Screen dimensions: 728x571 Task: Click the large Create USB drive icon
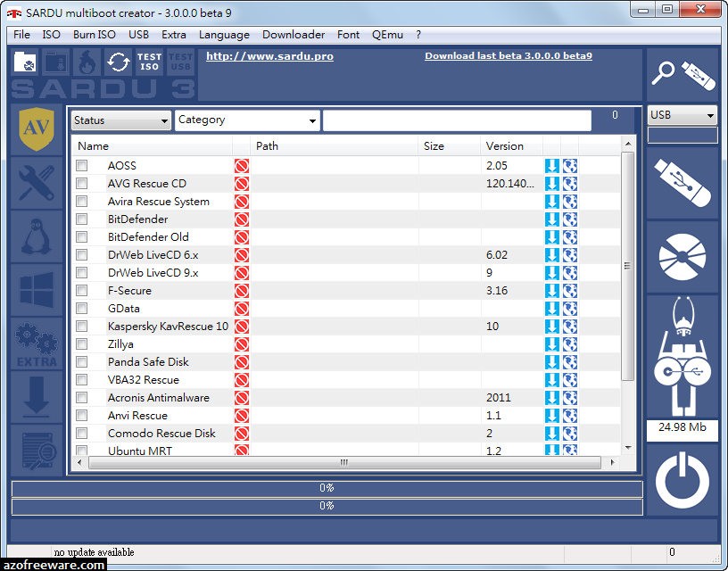(682, 183)
